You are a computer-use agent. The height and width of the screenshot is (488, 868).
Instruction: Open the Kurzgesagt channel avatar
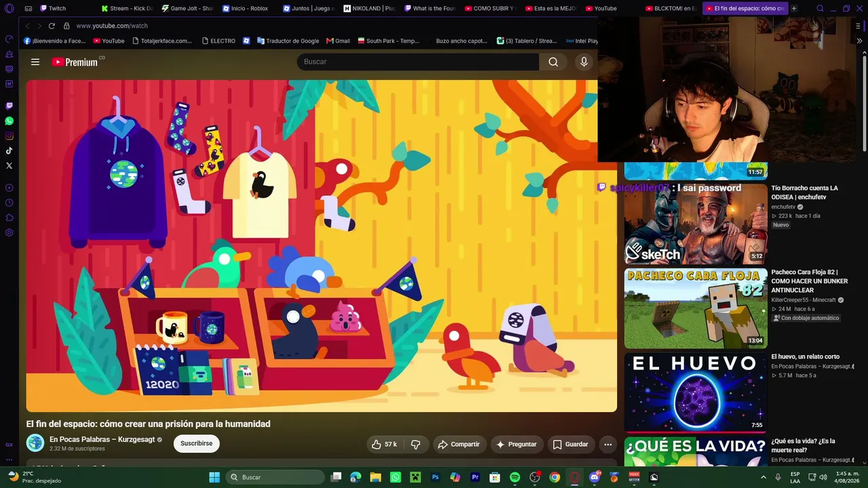35,443
